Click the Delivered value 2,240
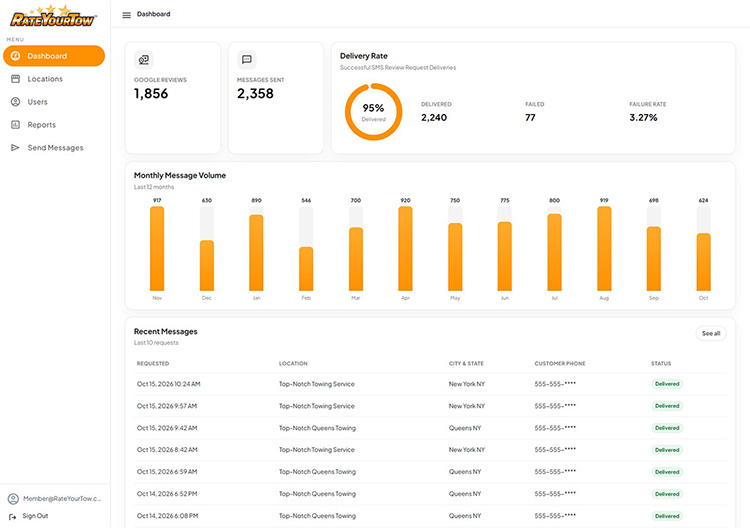Screen dimensions: 750x528 (434, 118)
